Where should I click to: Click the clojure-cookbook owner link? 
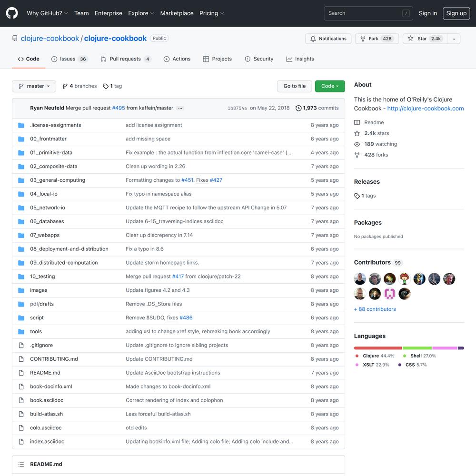(50, 39)
